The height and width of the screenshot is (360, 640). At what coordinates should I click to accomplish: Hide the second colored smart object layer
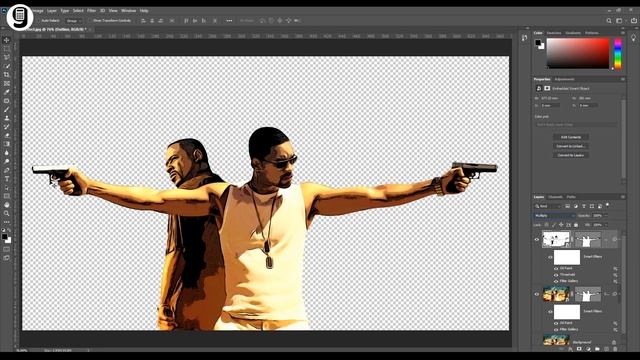pyautogui.click(x=537, y=294)
